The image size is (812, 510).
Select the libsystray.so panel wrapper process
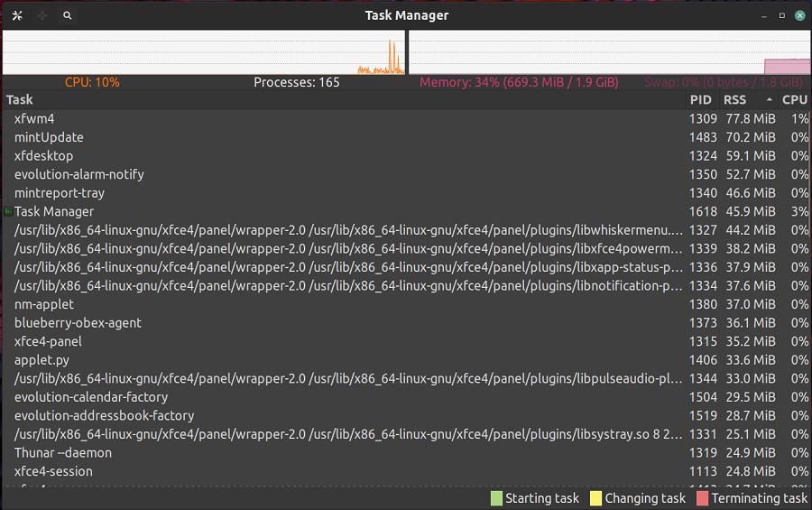point(406,434)
